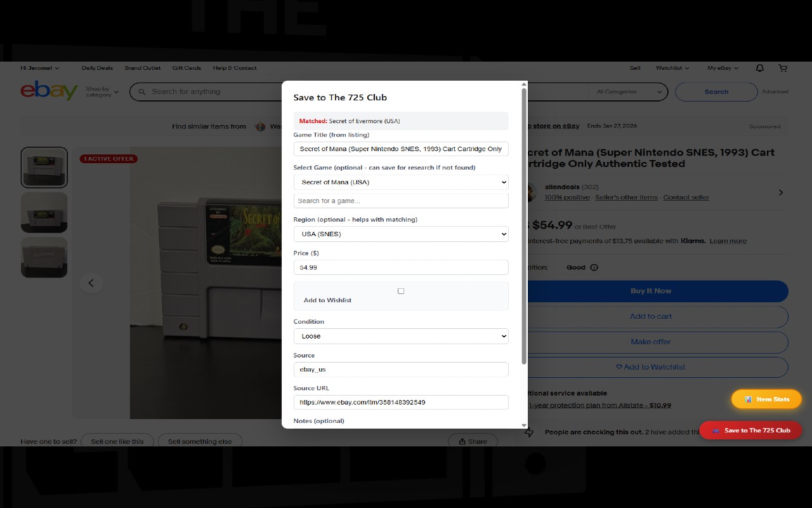Open the Help & Contact menu
Viewport: 812px width, 508px height.
tap(234, 68)
